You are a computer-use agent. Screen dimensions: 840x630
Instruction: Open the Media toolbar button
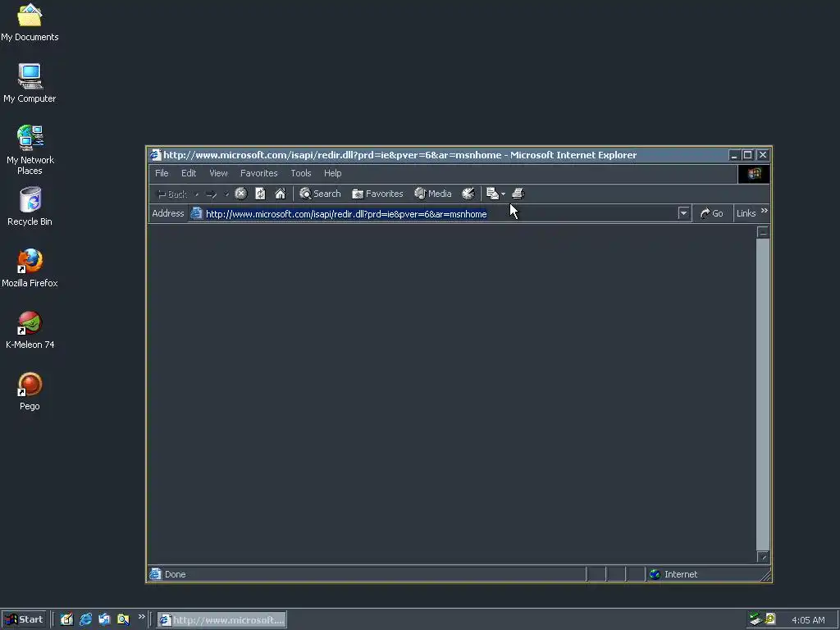pyautogui.click(x=433, y=194)
